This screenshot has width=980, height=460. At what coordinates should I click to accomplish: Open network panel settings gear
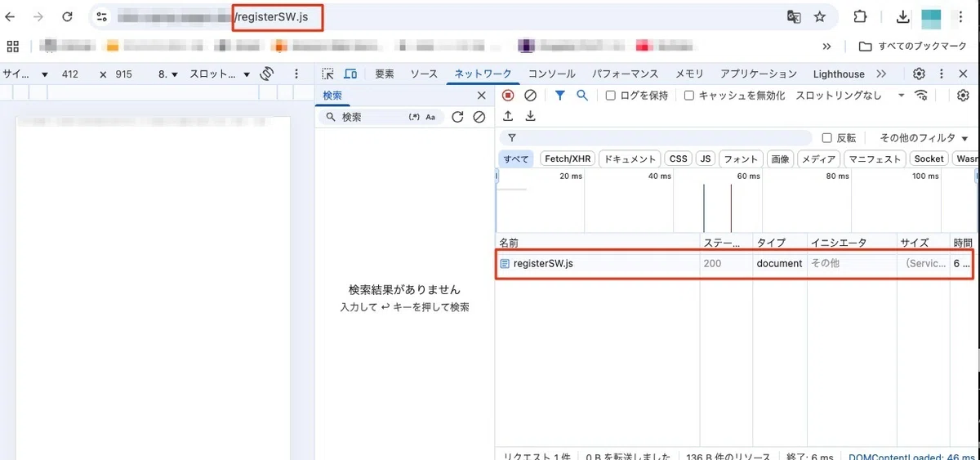(963, 96)
